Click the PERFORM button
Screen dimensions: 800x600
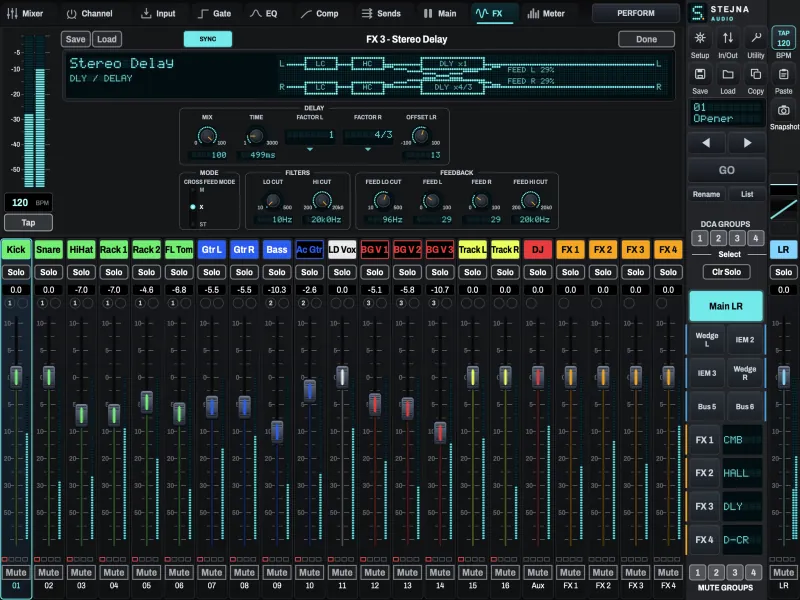[x=635, y=13]
